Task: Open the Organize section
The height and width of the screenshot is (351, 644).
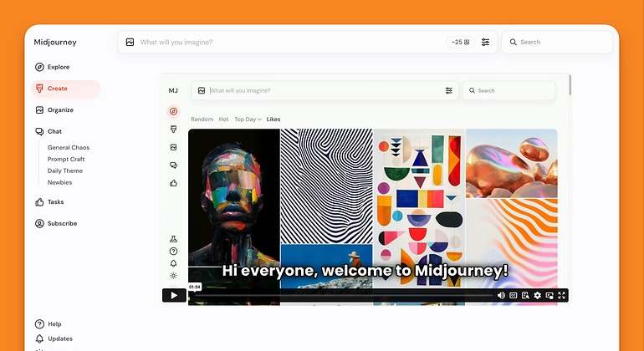Action: click(x=54, y=110)
